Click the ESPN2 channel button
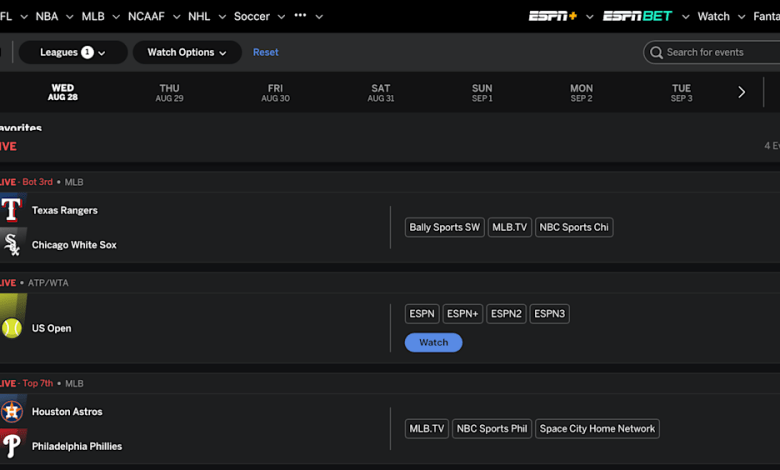Viewport: 780px width, 470px height. pyautogui.click(x=506, y=314)
